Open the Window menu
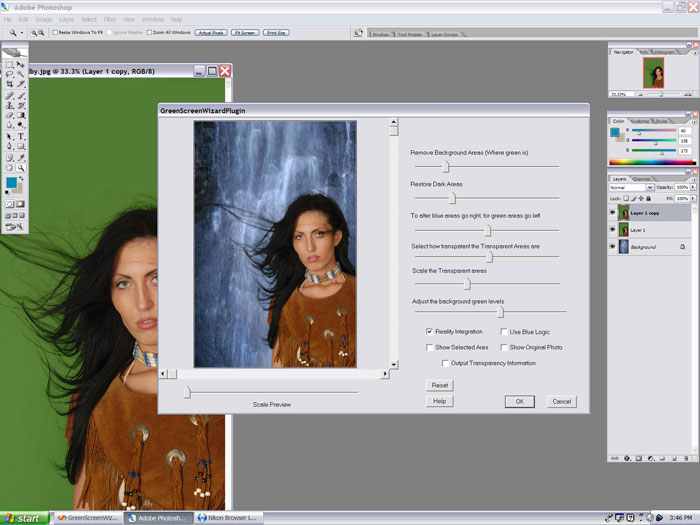700x525 pixels. click(x=152, y=20)
